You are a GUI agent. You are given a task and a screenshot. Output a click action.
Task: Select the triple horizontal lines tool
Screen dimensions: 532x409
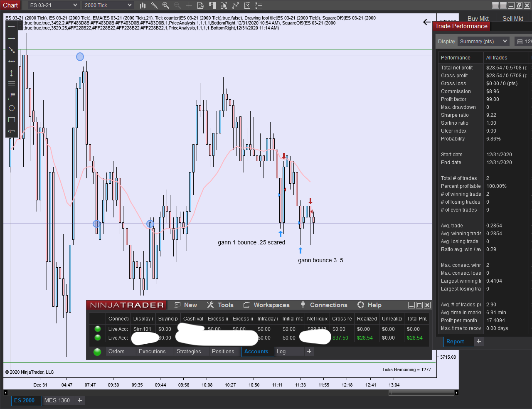click(x=12, y=85)
